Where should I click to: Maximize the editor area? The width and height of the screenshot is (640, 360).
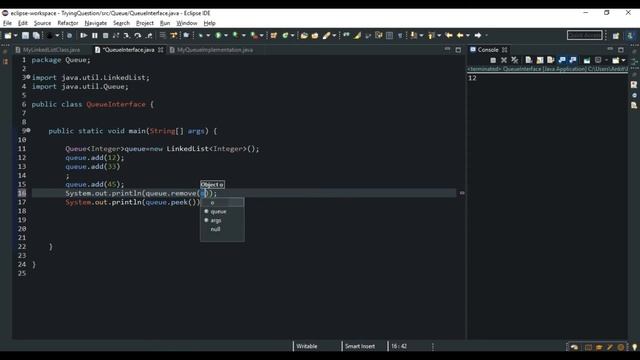[x=458, y=50]
